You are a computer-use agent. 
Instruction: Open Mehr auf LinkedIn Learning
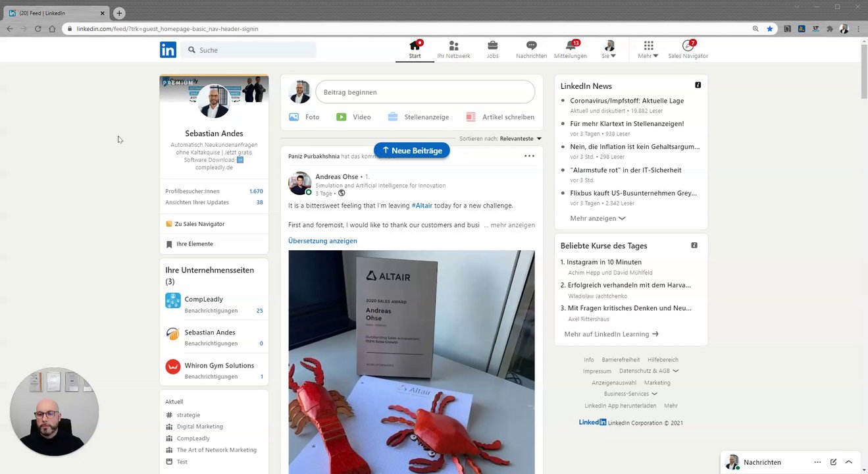[x=611, y=334]
